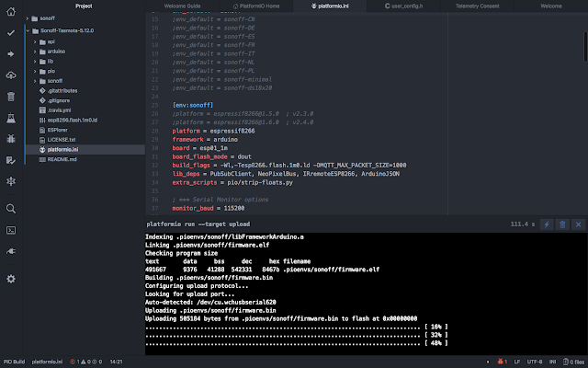Click cursor position 14:21 in status bar
588x368 pixels.
pos(117,362)
